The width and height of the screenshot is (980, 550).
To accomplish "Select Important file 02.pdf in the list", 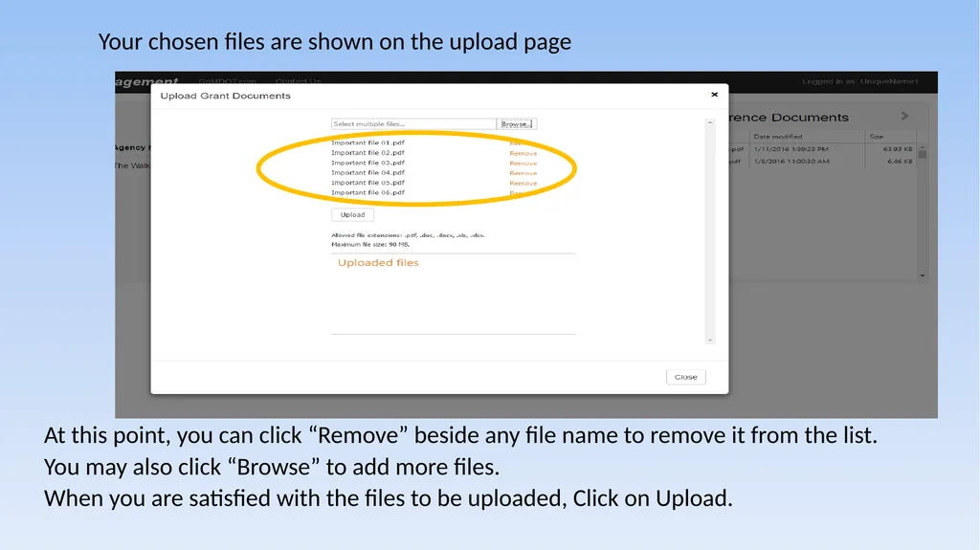I will pyautogui.click(x=368, y=152).
